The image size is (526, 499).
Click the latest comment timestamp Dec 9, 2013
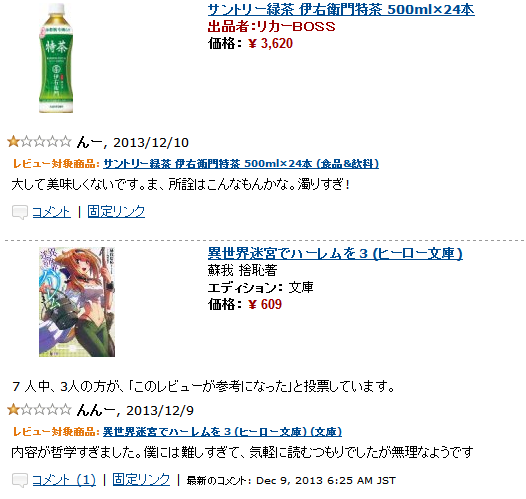coord(326,481)
